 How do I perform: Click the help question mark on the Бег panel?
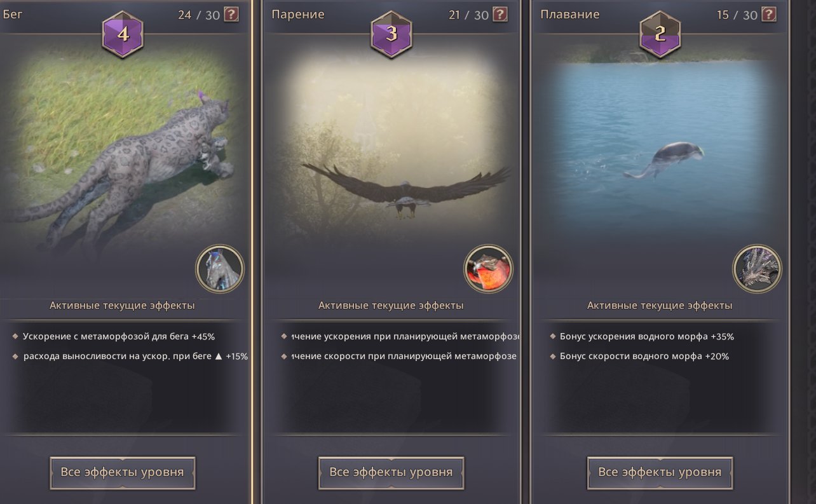click(231, 14)
